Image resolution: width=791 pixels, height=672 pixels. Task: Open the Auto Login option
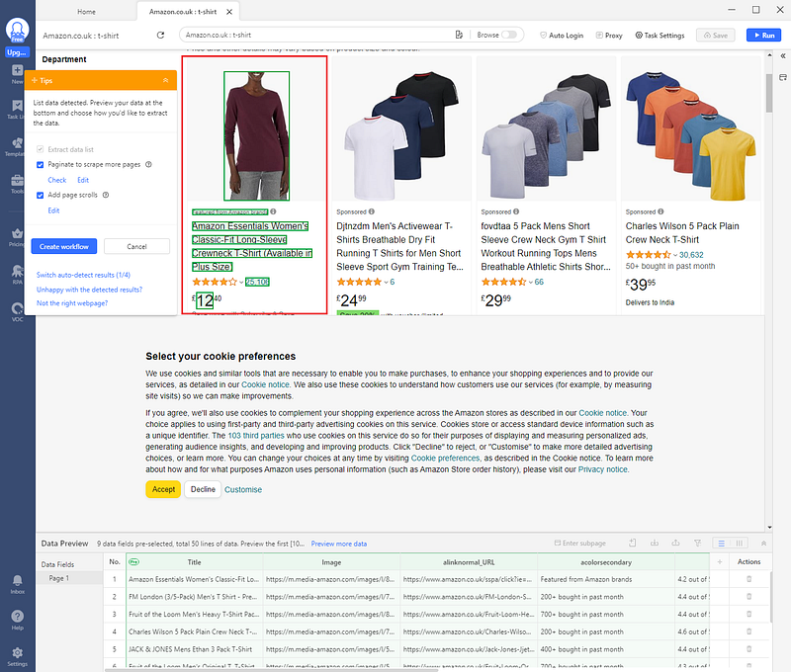coord(562,36)
